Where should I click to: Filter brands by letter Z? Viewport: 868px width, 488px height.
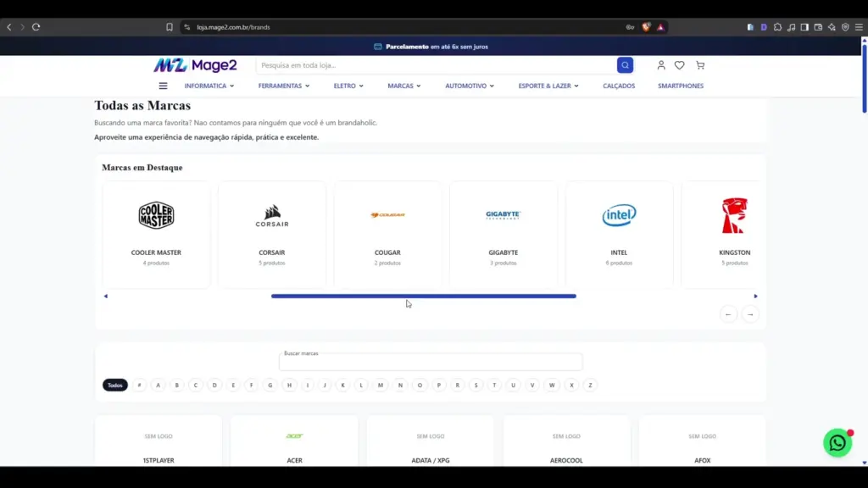click(590, 385)
